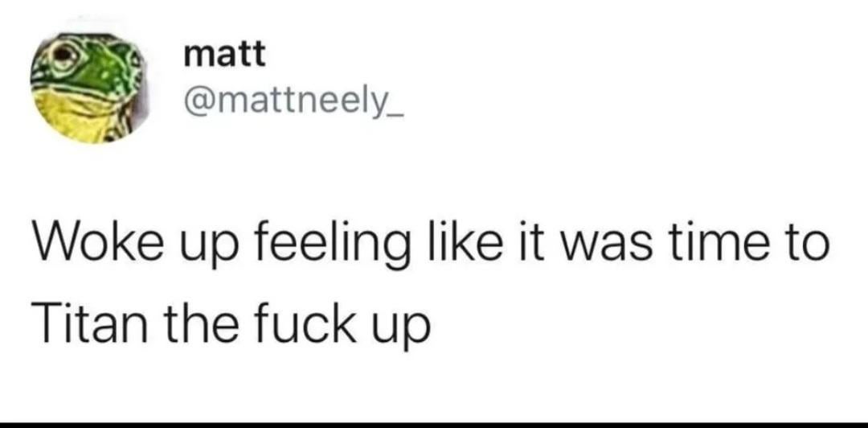Open the @mattneely_ handle link
Screen dimensions: 868x428
pyautogui.click(x=294, y=105)
